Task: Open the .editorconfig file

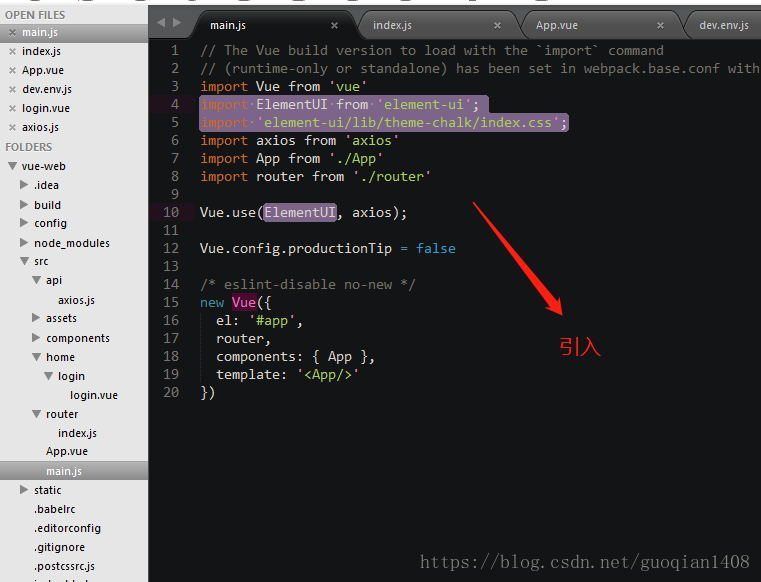Action: pyautogui.click(x=67, y=528)
